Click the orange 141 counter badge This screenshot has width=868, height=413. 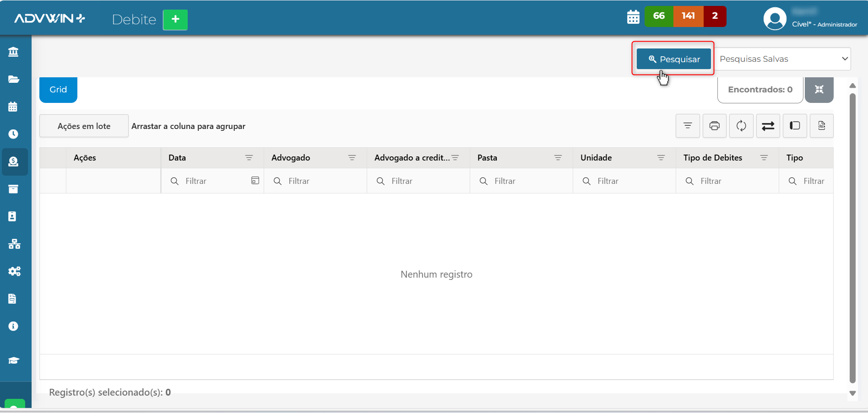[688, 16]
